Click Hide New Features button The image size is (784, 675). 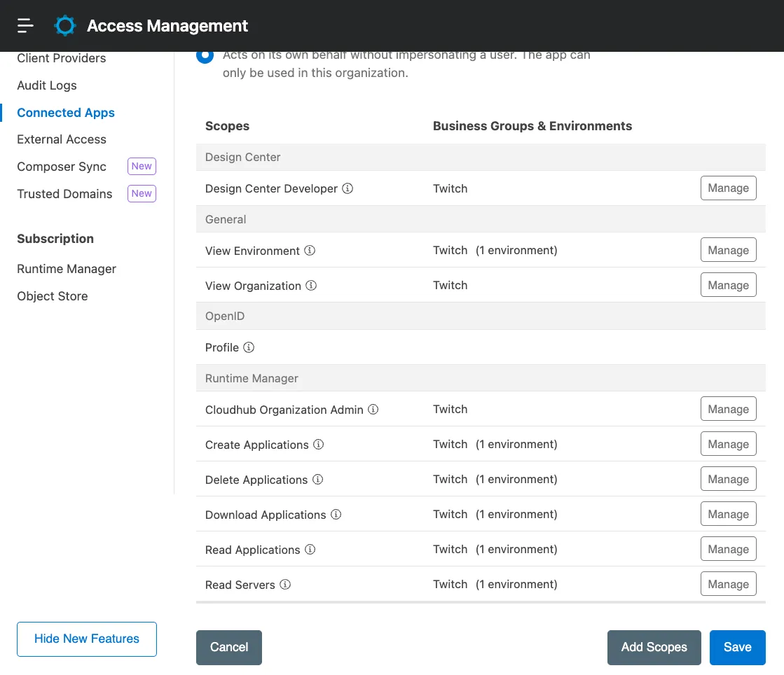click(86, 639)
